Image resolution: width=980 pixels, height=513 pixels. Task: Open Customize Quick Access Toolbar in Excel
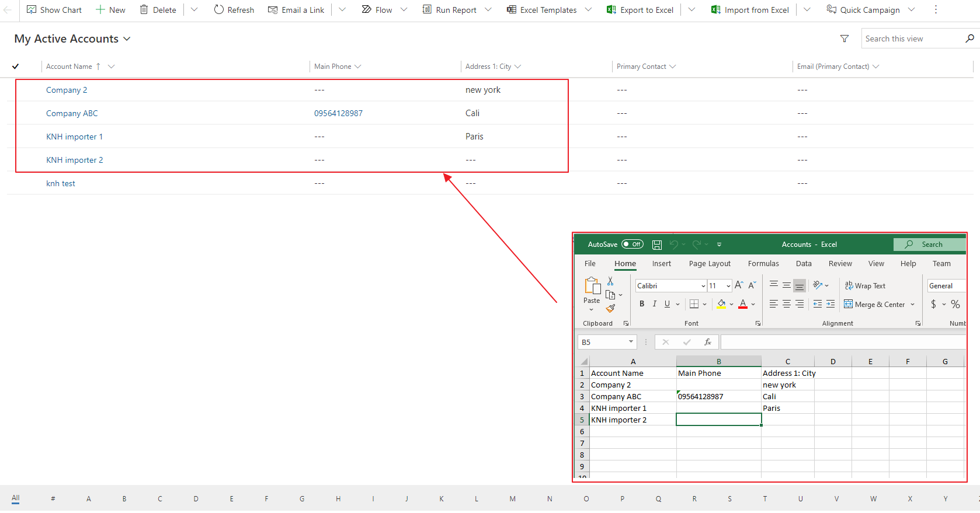[x=719, y=245]
